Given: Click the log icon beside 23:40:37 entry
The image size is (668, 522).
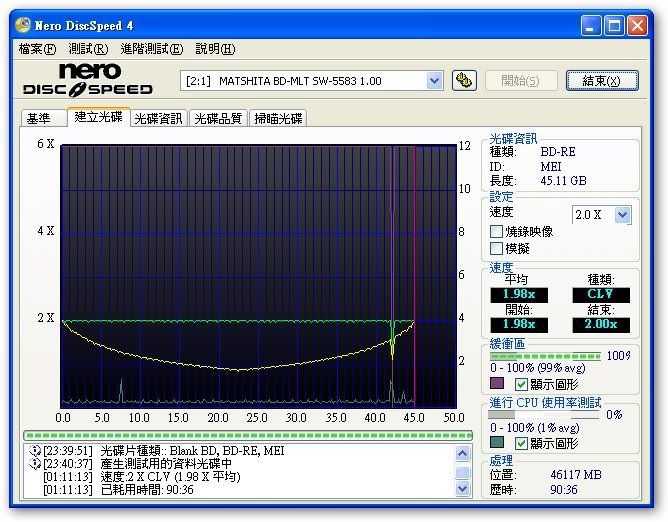Looking at the screenshot, I should click(x=35, y=464).
